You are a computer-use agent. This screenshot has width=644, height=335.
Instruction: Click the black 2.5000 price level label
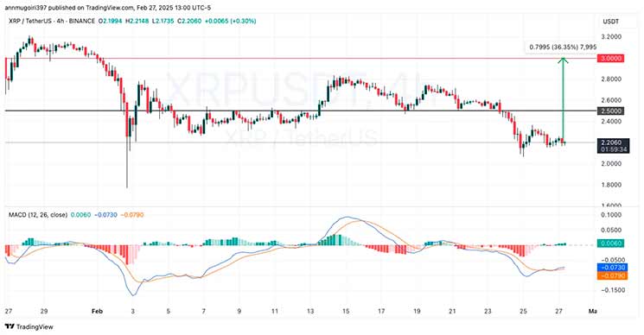[x=610, y=111]
